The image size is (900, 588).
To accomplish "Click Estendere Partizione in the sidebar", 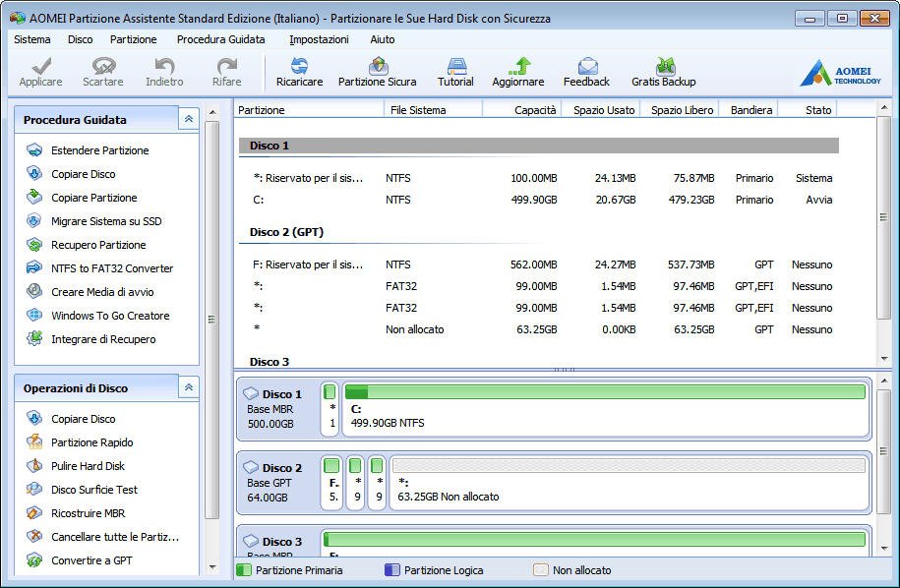I will [x=99, y=150].
